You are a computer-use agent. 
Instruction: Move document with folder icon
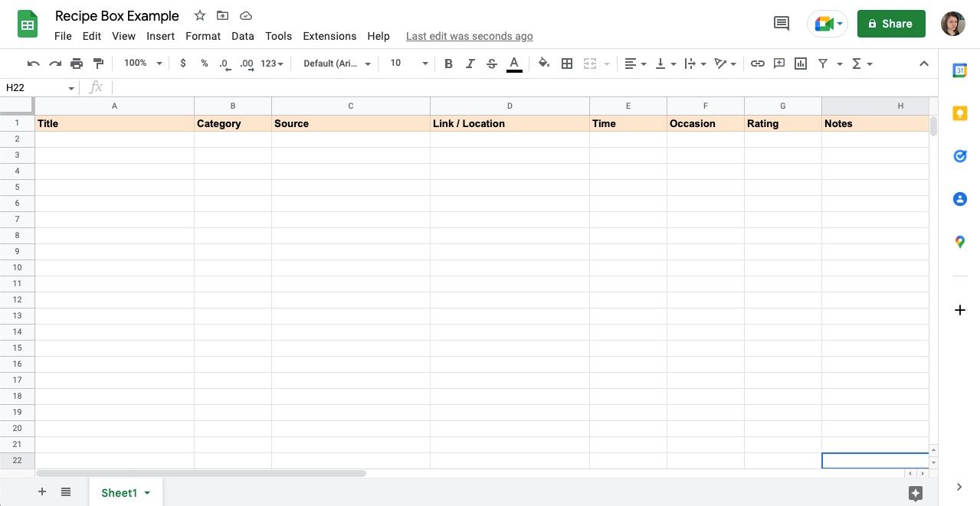pyautogui.click(x=223, y=15)
